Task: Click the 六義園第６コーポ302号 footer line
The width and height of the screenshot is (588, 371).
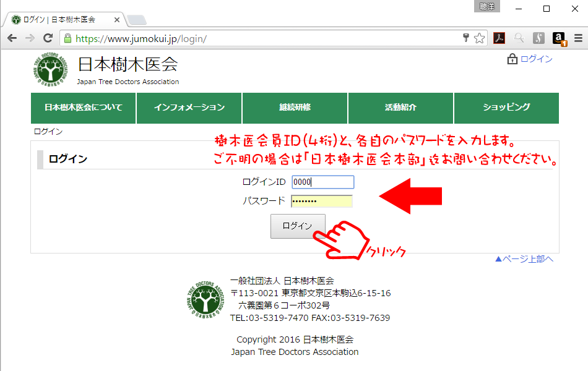Action: pyautogui.click(x=284, y=305)
